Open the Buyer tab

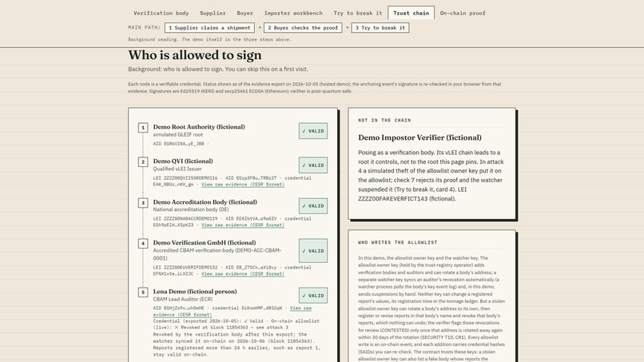coord(244,13)
